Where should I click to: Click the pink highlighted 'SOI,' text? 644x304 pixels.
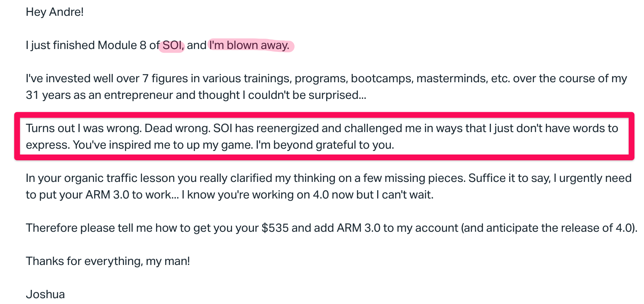pyautogui.click(x=173, y=45)
